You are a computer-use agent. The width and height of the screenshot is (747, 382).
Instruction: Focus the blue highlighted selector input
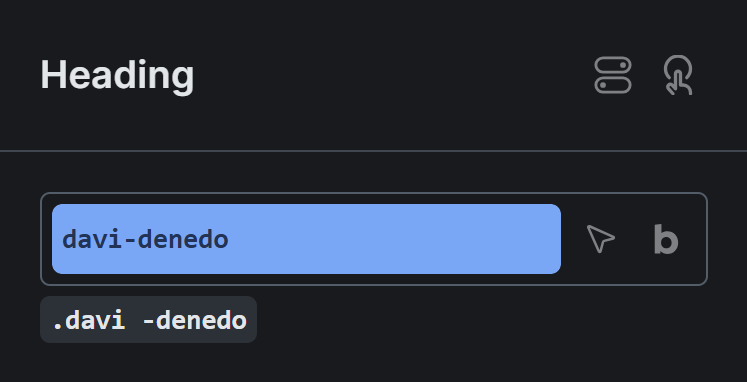pos(306,239)
